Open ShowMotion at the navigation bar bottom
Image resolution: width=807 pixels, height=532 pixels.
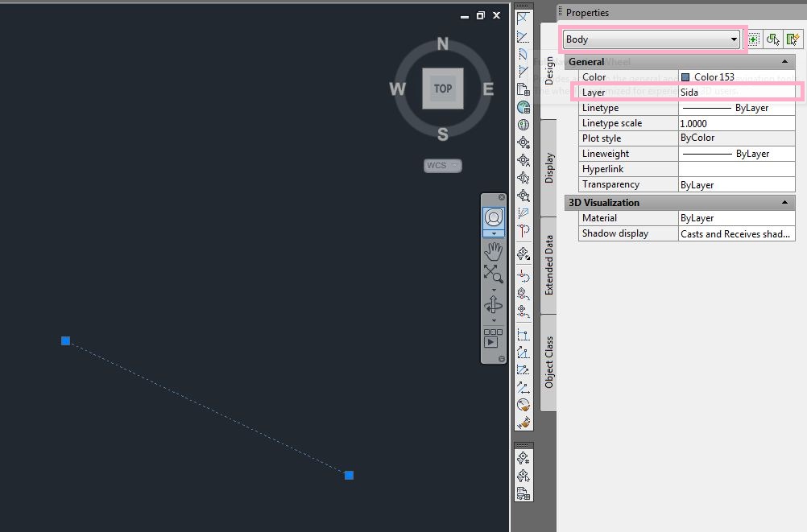point(492,339)
